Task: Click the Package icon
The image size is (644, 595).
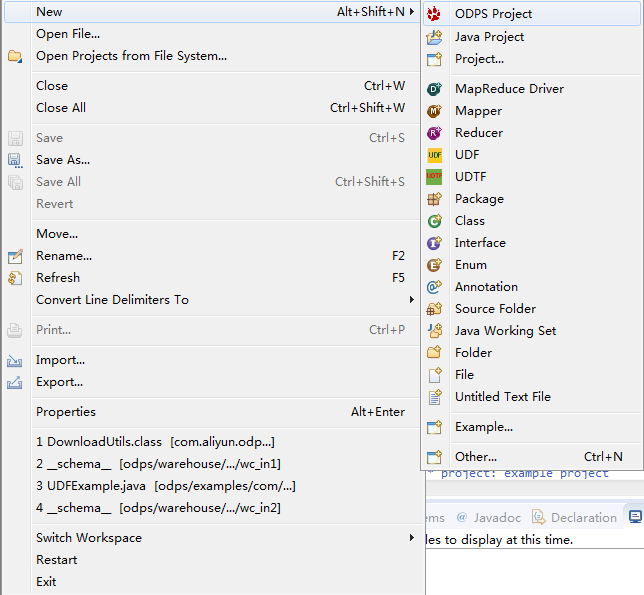Action: coord(434,199)
